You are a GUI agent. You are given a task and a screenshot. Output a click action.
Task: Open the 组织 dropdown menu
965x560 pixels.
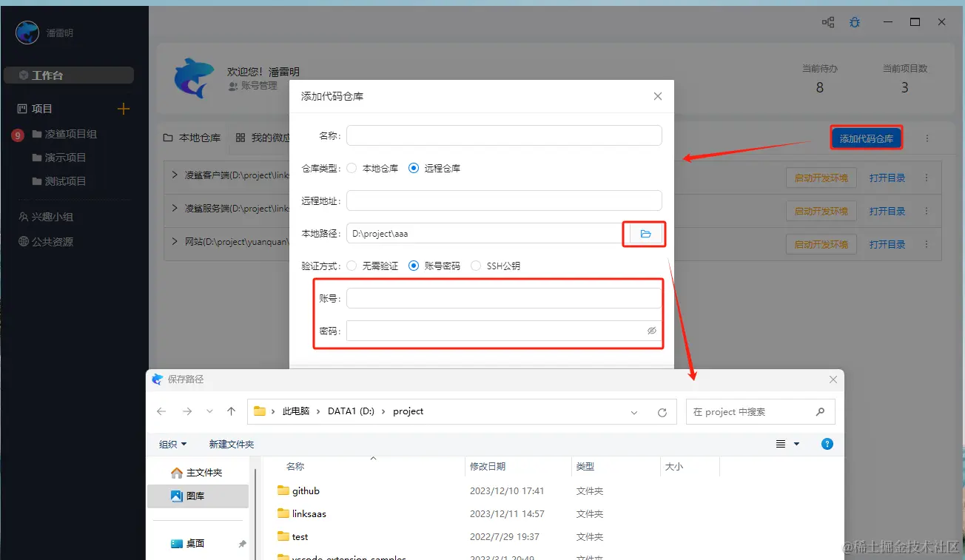pos(173,444)
